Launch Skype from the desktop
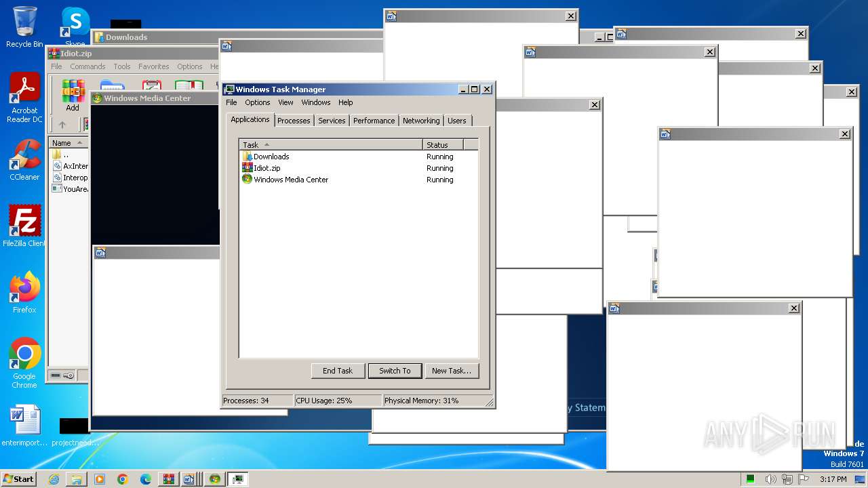 pyautogui.click(x=75, y=27)
